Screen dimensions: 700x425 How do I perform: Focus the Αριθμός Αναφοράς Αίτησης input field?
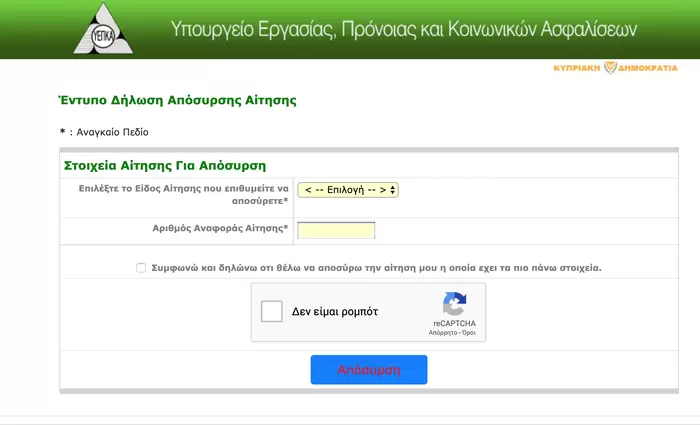[x=336, y=230]
